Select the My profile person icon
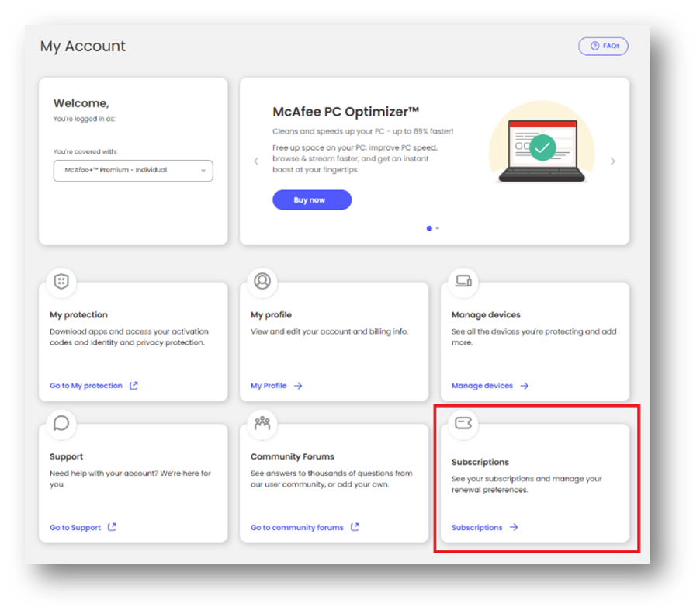700x614 pixels. coord(262,282)
